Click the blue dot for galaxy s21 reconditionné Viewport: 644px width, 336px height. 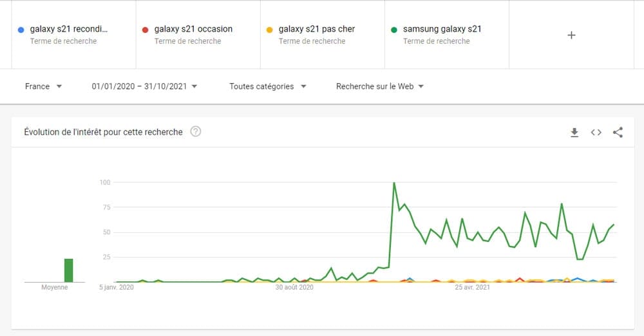click(22, 30)
